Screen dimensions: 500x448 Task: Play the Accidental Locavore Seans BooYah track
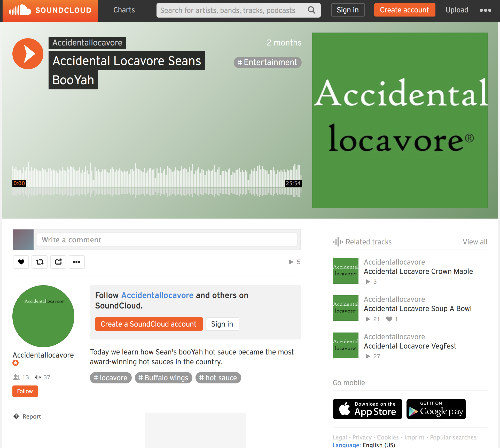[x=28, y=54]
